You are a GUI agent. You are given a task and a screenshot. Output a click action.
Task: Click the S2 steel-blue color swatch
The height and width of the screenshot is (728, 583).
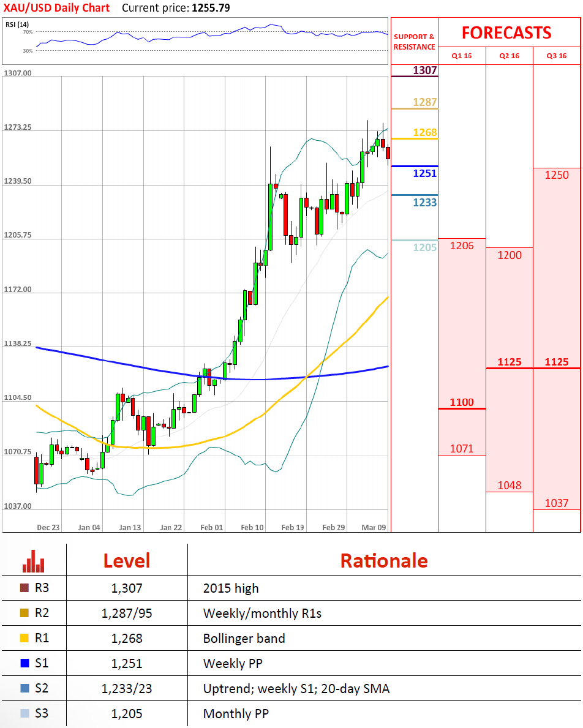pos(24,688)
